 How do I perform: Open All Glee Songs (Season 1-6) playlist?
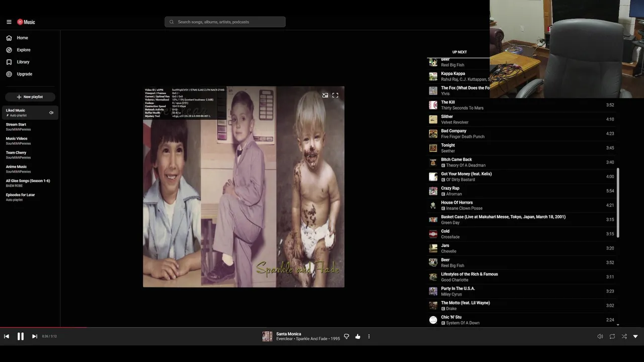coord(30,183)
